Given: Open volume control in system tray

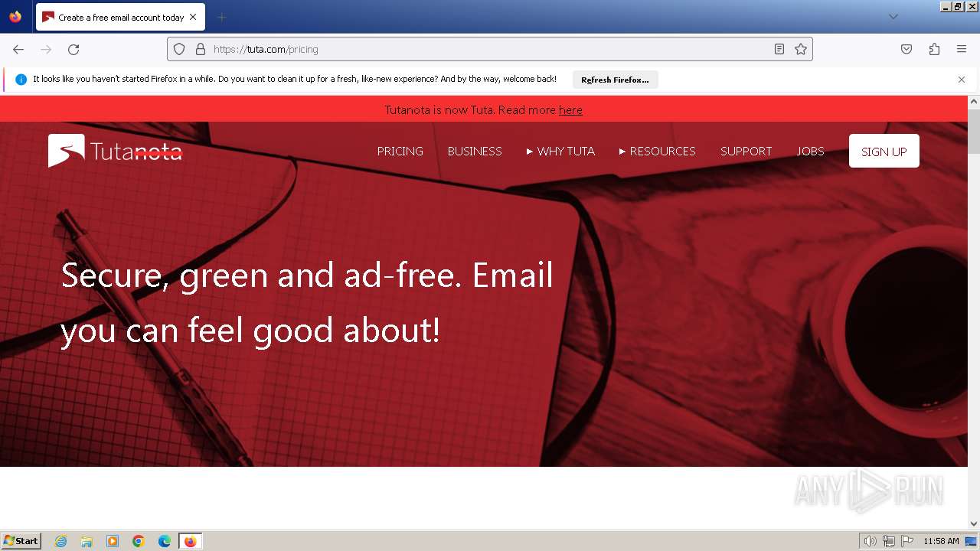Looking at the screenshot, I should 870,541.
